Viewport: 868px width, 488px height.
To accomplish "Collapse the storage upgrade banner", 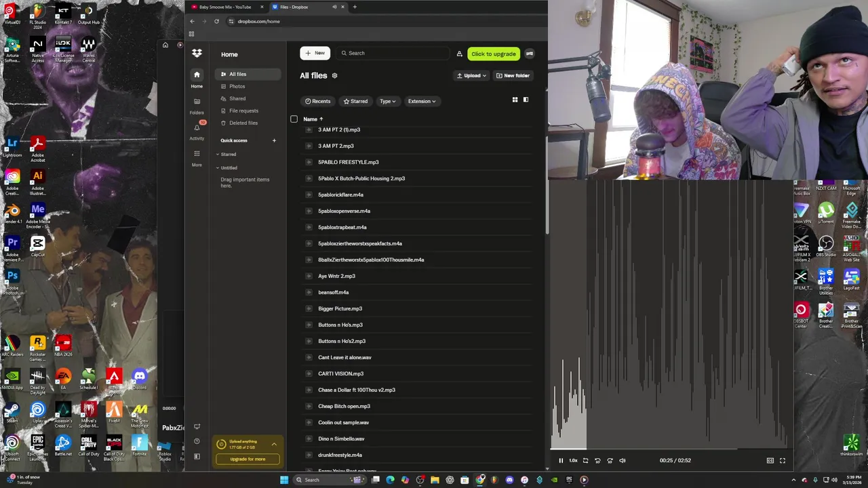I will click(274, 444).
